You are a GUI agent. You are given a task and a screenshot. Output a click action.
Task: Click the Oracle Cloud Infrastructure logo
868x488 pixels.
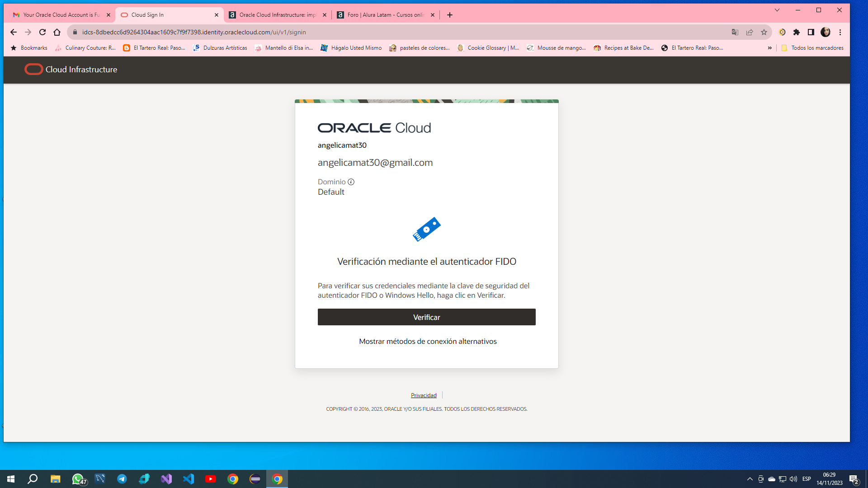(x=71, y=70)
